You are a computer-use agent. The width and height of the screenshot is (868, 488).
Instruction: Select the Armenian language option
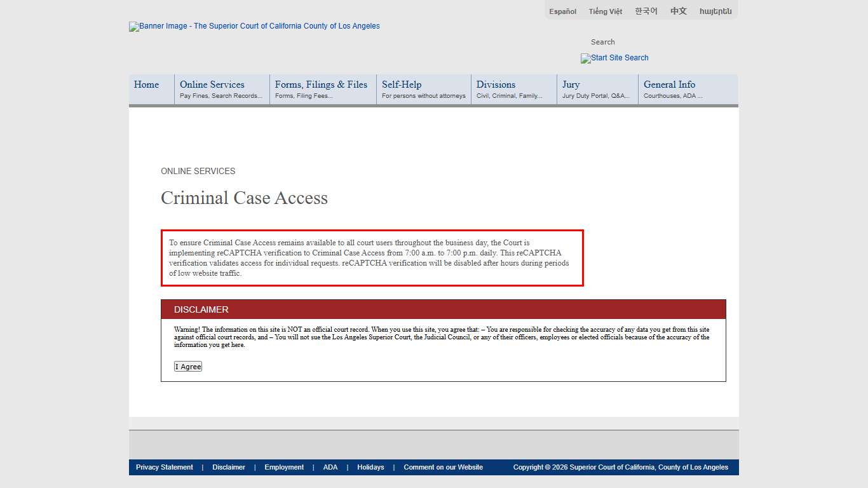click(x=715, y=11)
